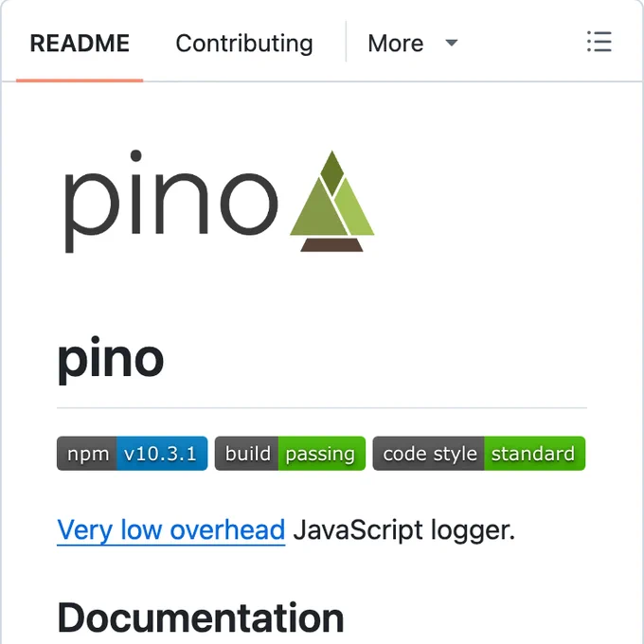
Task: Open the outline table of contents icon
Action: point(599,42)
